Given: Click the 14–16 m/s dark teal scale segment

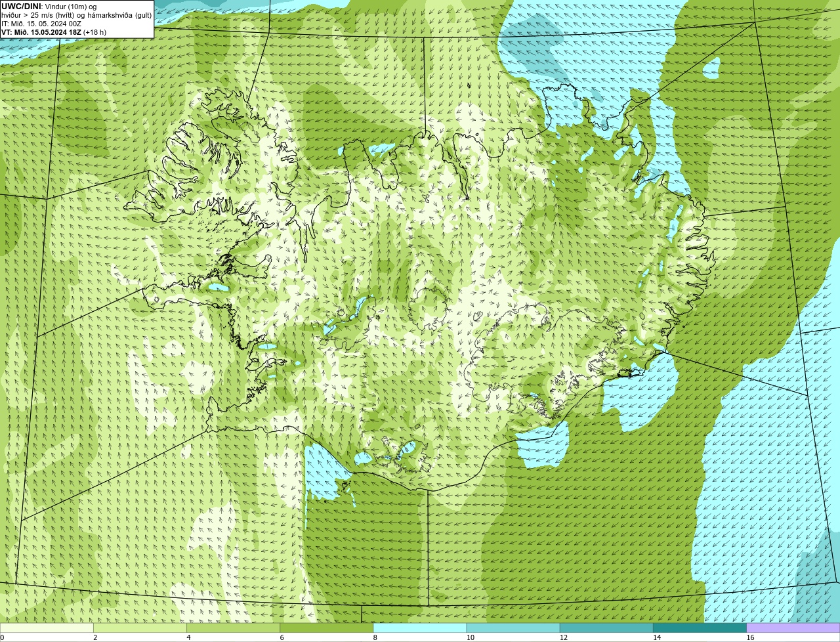Looking at the screenshot, I should point(700,628).
